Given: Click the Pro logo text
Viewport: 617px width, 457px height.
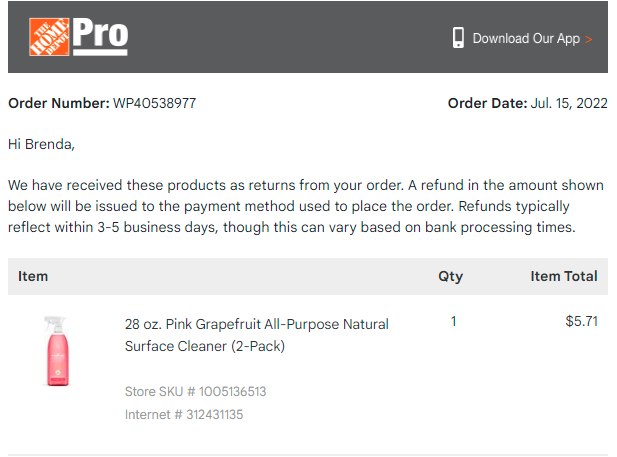Looking at the screenshot, I should coord(100,36).
